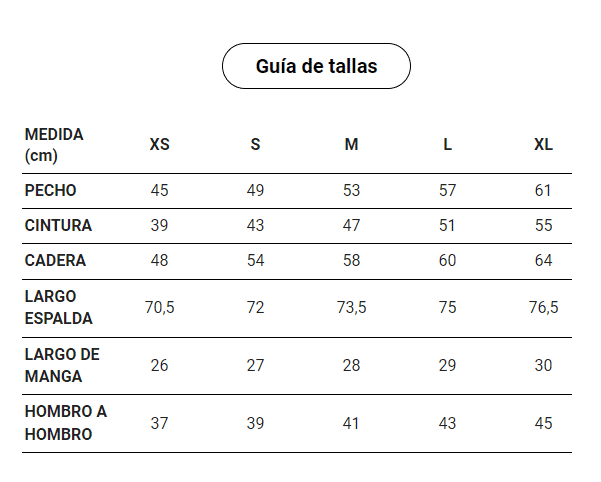Click the 70,5 value in LARGO ESPALDA
Image resolution: width=601 pixels, height=482 pixels.
[160, 308]
